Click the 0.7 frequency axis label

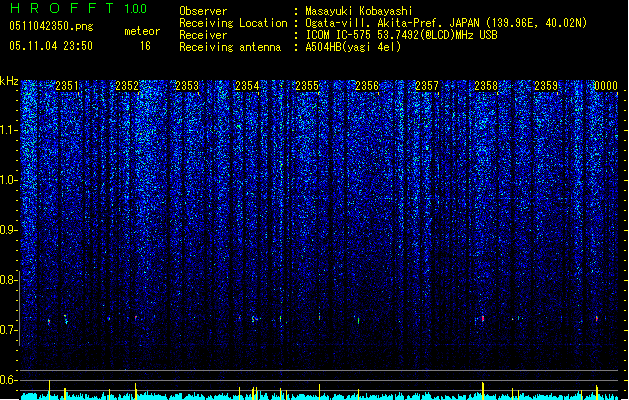click(8, 330)
